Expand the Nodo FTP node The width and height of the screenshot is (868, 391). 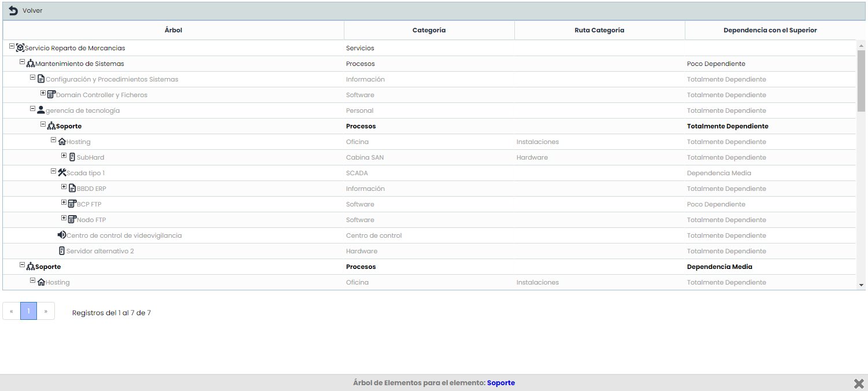coord(64,218)
